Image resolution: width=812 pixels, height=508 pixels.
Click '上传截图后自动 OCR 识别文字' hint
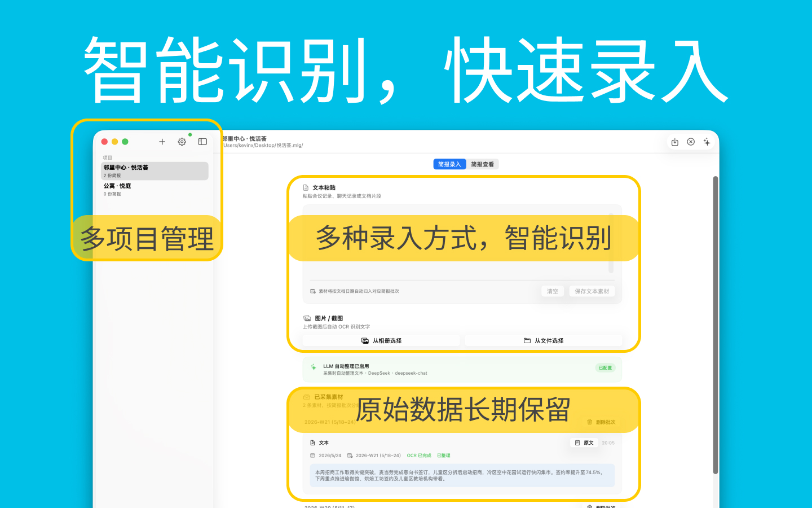(336, 327)
